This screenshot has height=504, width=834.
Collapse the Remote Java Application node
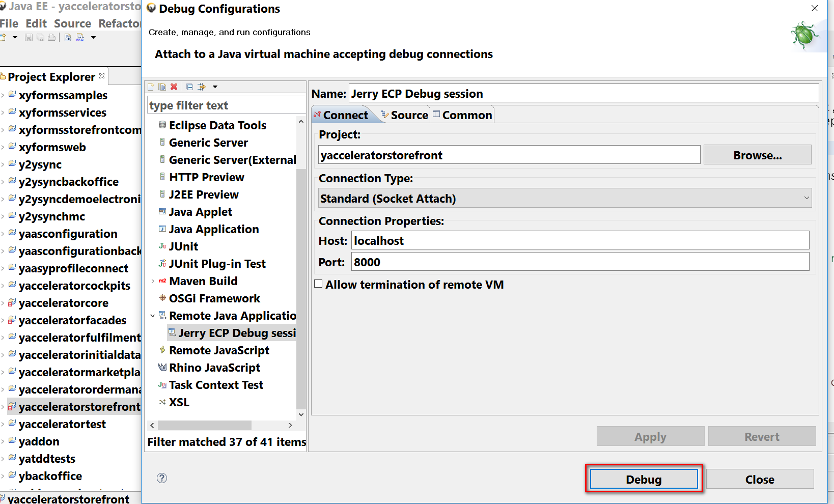click(153, 316)
